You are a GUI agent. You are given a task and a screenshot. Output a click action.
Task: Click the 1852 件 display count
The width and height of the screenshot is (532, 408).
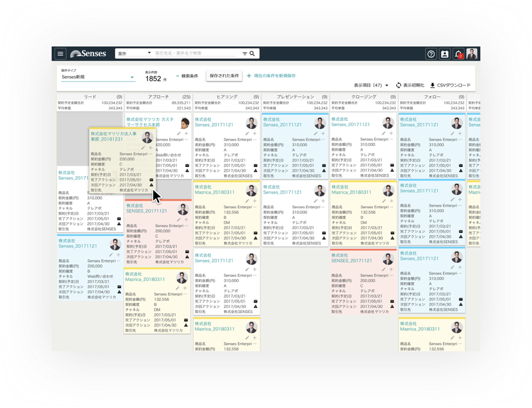[156, 79]
